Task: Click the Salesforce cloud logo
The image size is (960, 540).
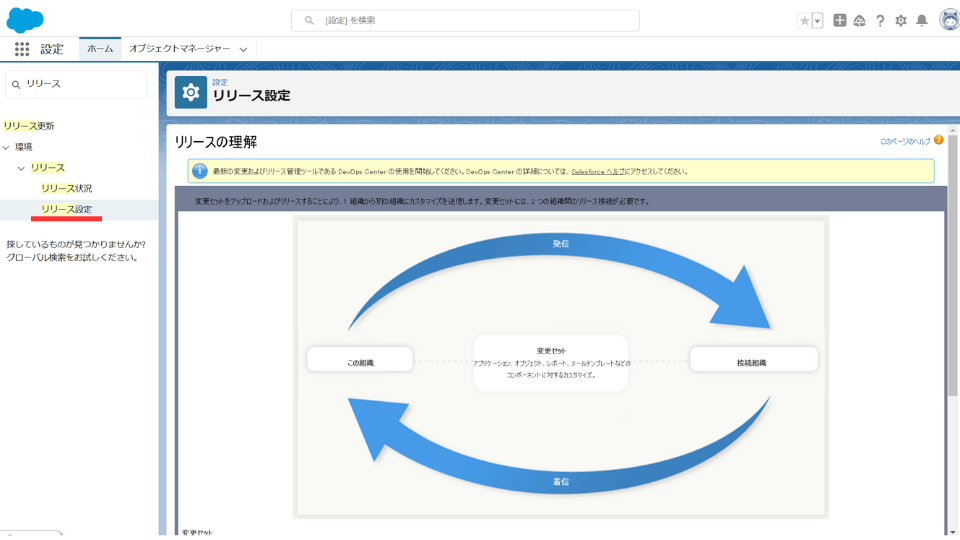Action: click(25, 20)
